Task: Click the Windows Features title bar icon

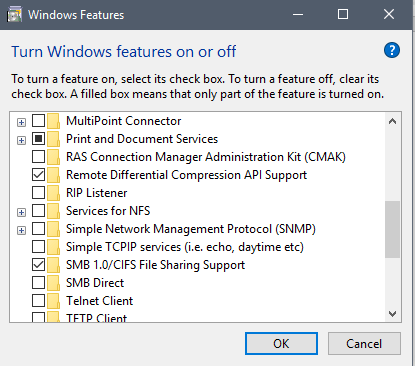Action: (x=14, y=15)
